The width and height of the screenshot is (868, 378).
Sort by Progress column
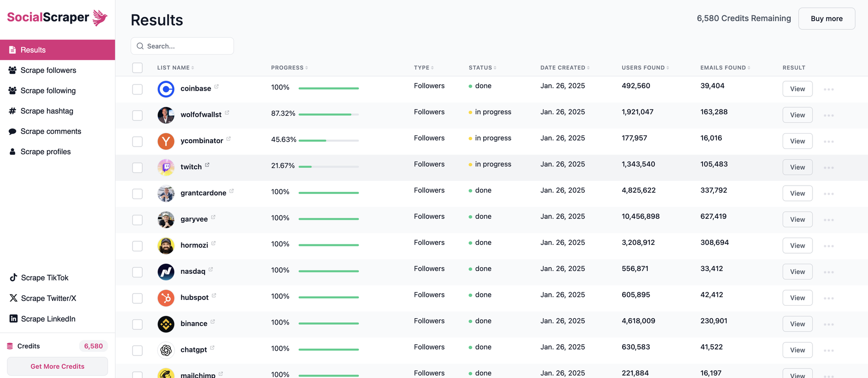[289, 67]
